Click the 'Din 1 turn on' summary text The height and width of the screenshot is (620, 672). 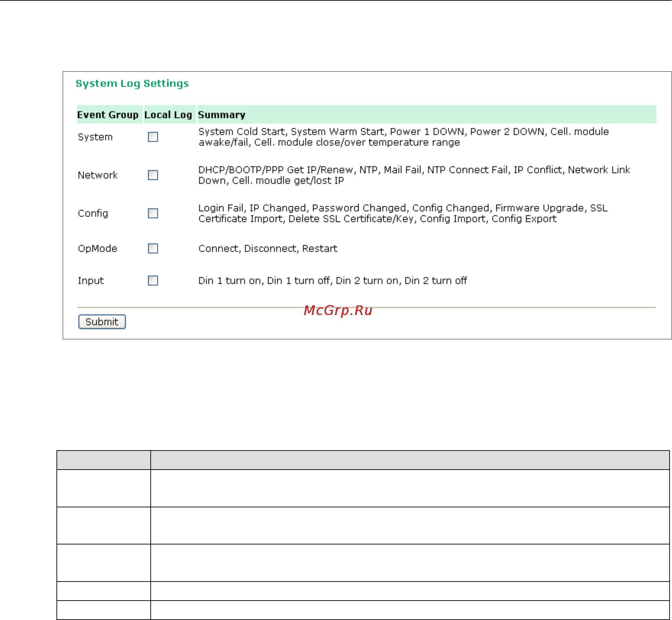pos(333,280)
